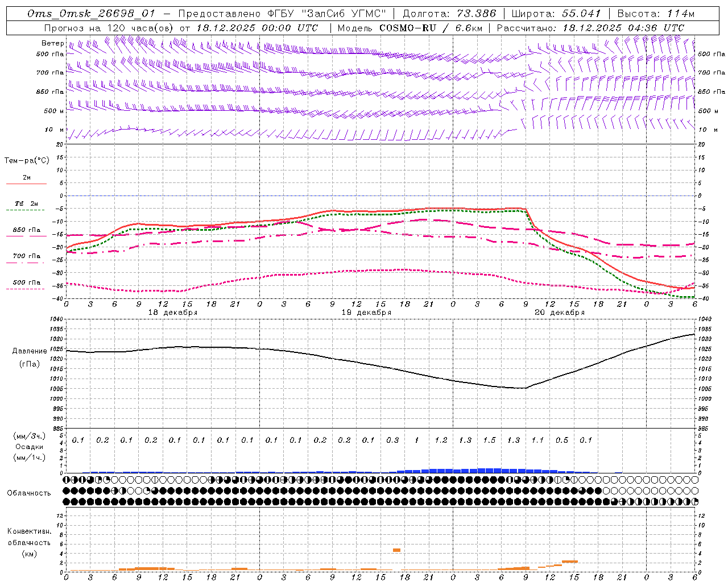728x582 pixels.
Task: Click the "Конвективн." convective cloud label
Action: coord(29,531)
